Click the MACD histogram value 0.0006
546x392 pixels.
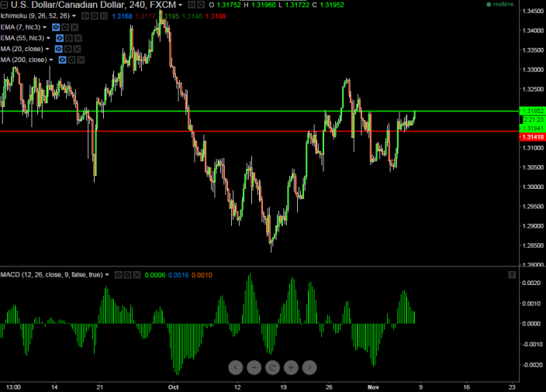(x=155, y=275)
